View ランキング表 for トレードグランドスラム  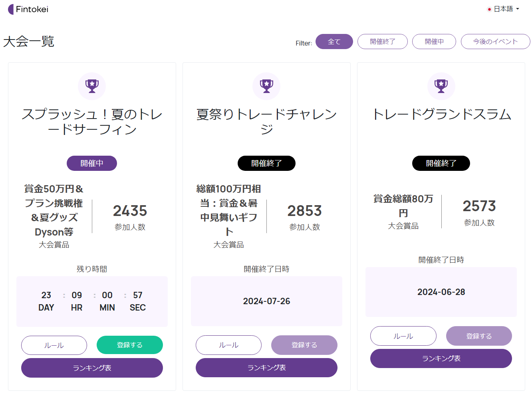point(441,358)
